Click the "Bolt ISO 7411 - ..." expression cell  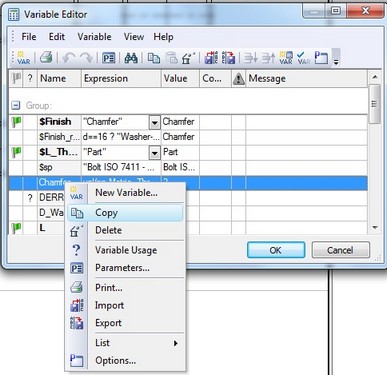(121, 167)
